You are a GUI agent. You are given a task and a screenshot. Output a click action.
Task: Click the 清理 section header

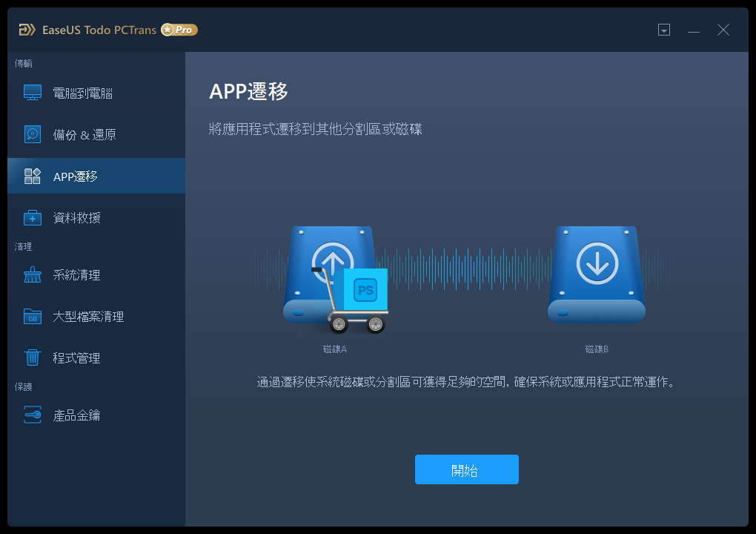(23, 246)
